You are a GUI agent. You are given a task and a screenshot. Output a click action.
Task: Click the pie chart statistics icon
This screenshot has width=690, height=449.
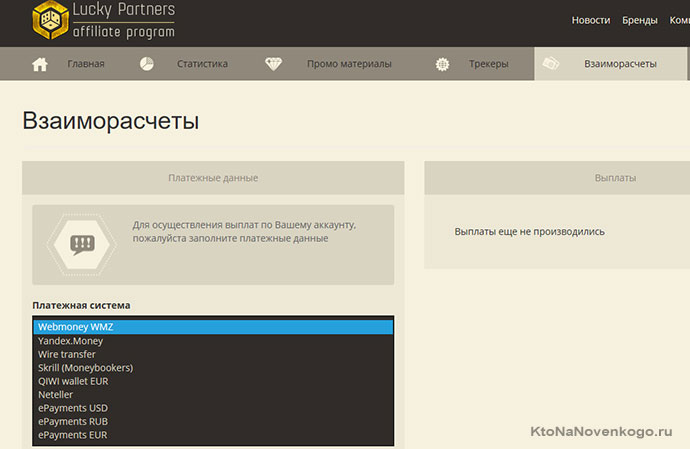point(147,64)
